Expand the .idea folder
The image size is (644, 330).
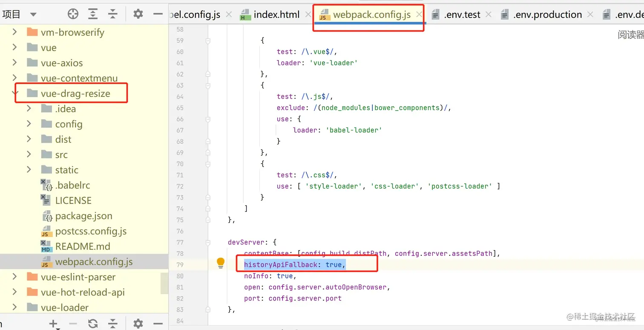tap(29, 109)
